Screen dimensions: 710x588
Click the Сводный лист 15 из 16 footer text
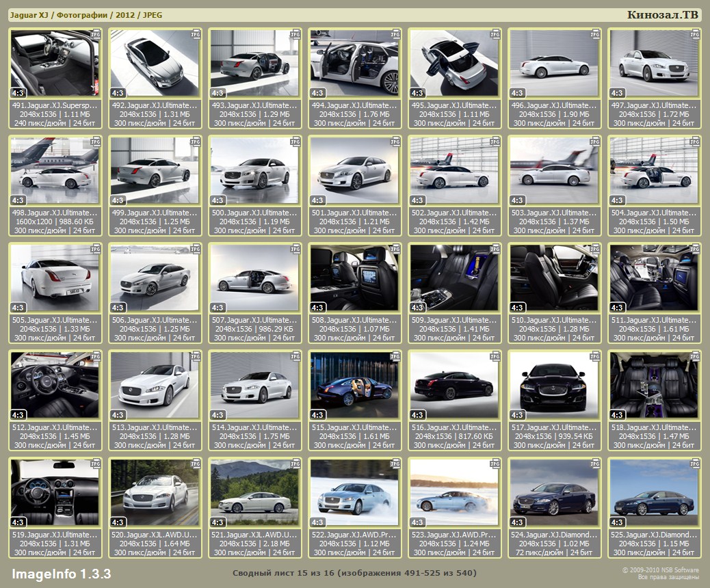coord(354,573)
